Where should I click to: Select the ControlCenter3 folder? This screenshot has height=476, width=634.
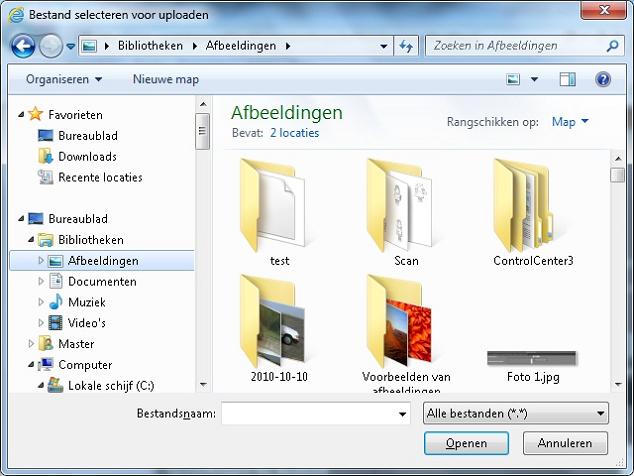click(x=533, y=213)
